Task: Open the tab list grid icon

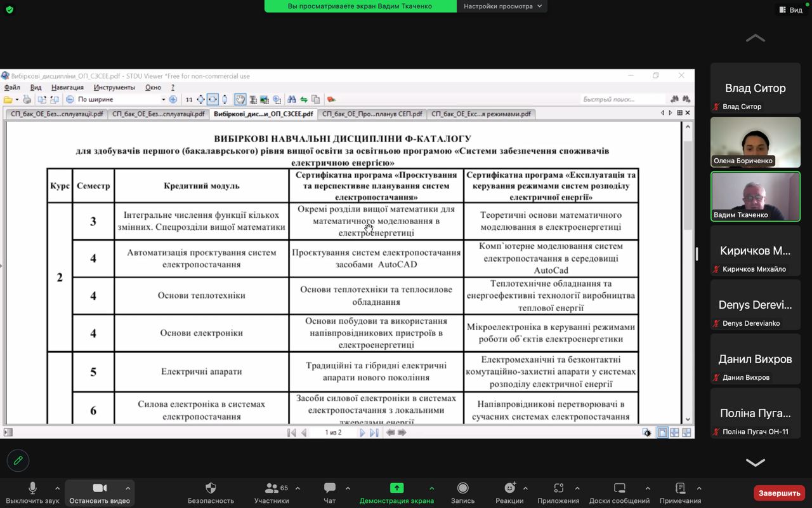Action: [679, 113]
